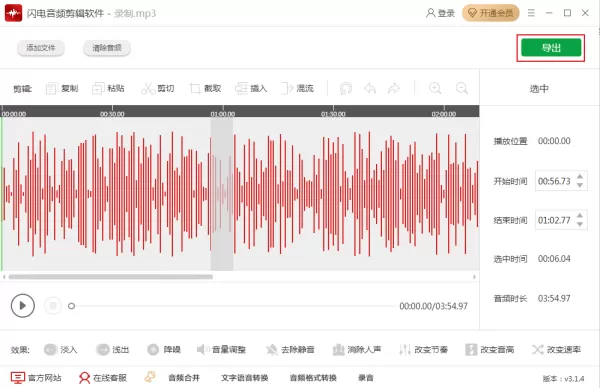600x388 pixels.
Task: Open the 登录 login link
Action: (440, 13)
